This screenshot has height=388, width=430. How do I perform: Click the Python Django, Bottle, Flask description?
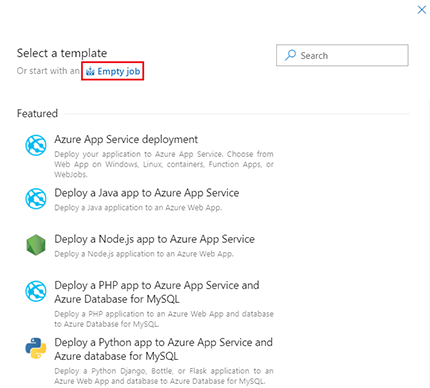[x=164, y=376]
